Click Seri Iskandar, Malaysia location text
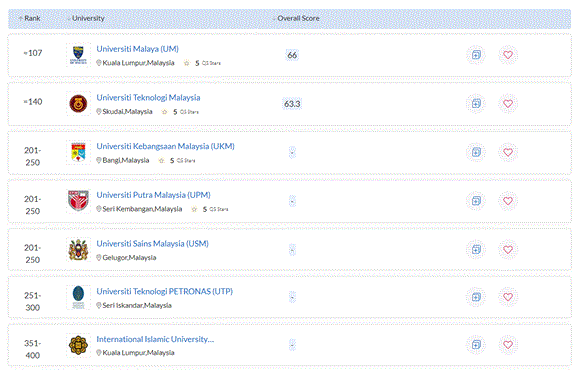 coord(137,306)
